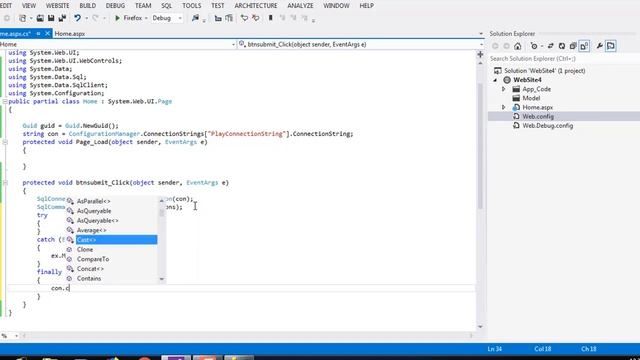Collapse the Page_Load method outline
This screenshot has height=360, width=640.
tap(5, 142)
